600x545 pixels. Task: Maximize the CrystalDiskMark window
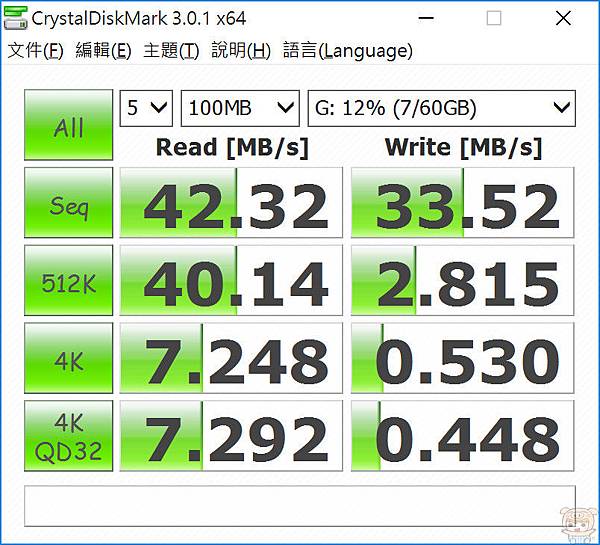(494, 18)
